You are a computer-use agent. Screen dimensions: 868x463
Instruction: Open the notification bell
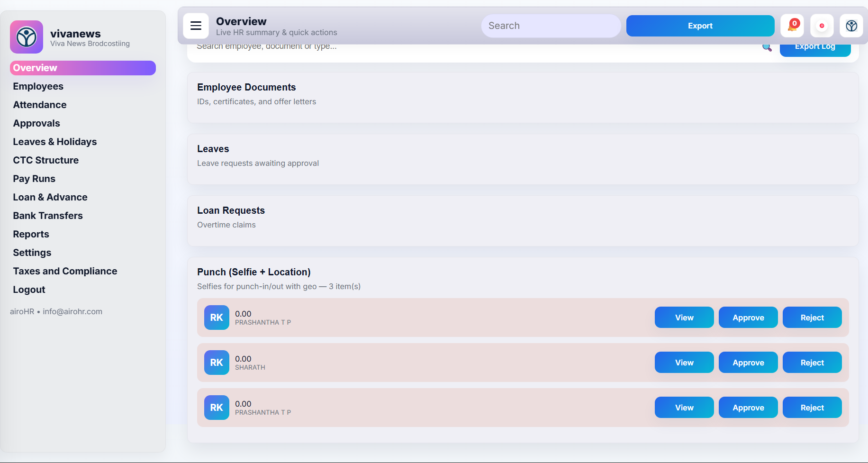point(792,26)
